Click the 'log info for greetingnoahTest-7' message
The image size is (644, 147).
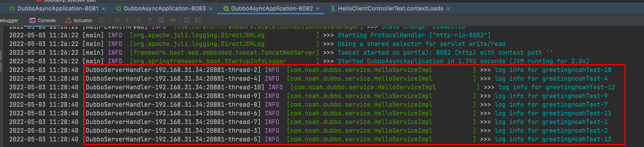(x=551, y=105)
